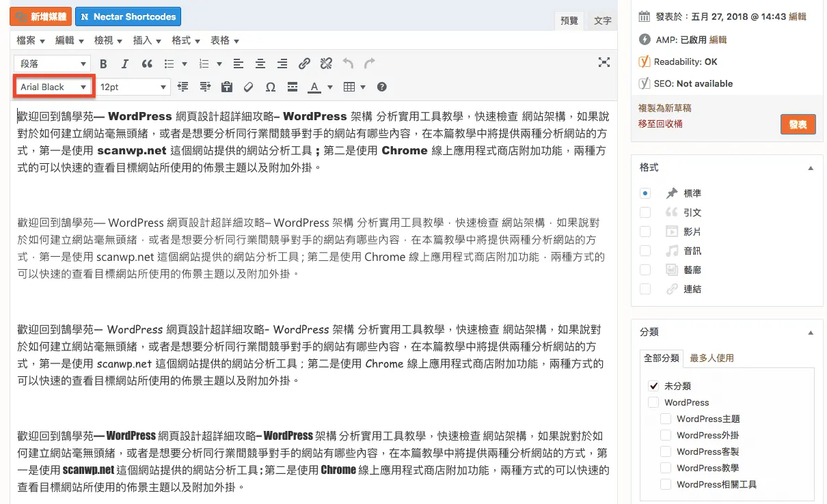Viewport: 827px width, 504px height.
Task: Select the 引文 post format
Action: point(645,212)
